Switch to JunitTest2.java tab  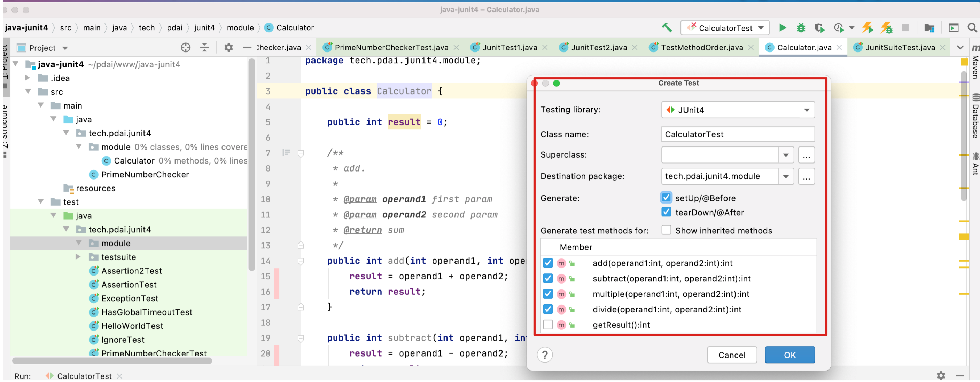[598, 48]
